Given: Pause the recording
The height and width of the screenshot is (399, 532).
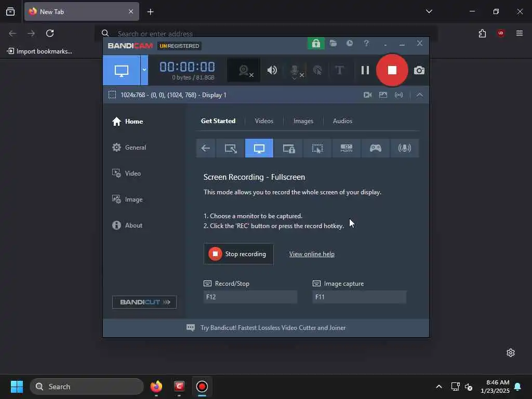Looking at the screenshot, I should click(x=365, y=70).
